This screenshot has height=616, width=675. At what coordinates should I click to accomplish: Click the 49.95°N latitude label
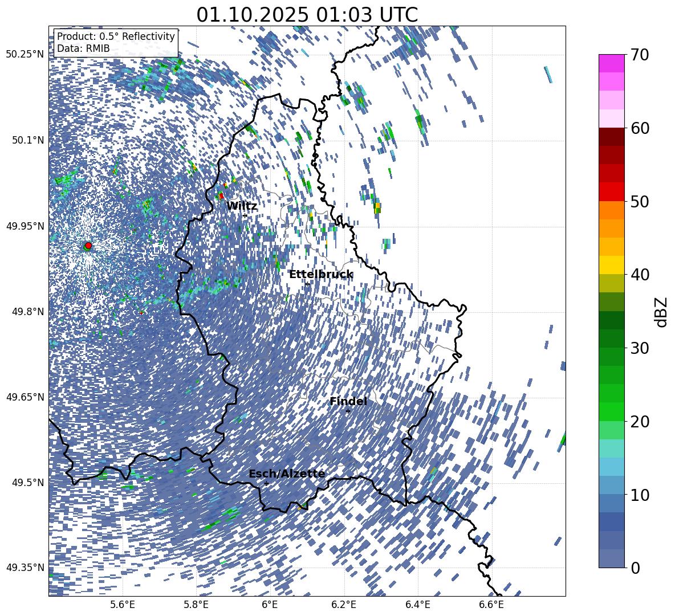pyautogui.click(x=25, y=226)
